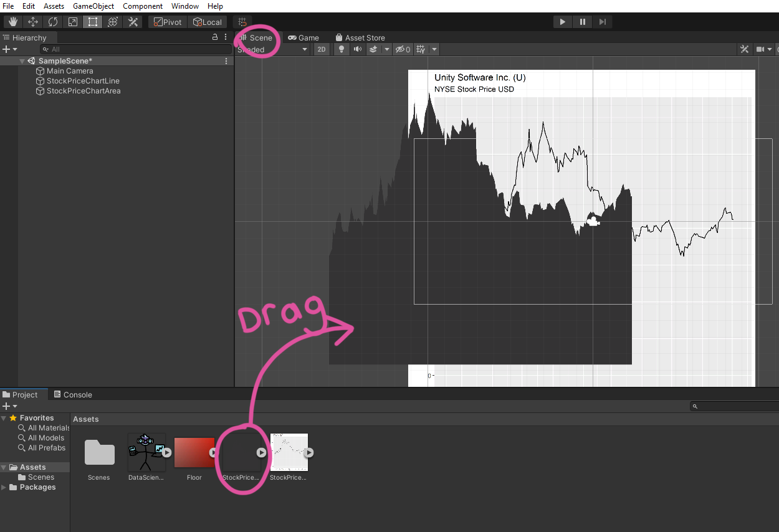Select the camera gizmo in scene
Screen dimensions: 779x532
593,221
